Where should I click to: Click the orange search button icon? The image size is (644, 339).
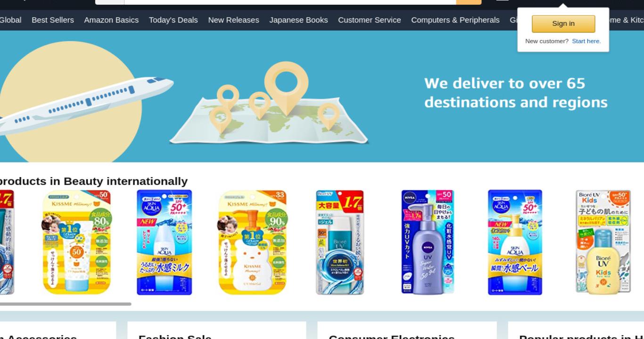[469, 2]
